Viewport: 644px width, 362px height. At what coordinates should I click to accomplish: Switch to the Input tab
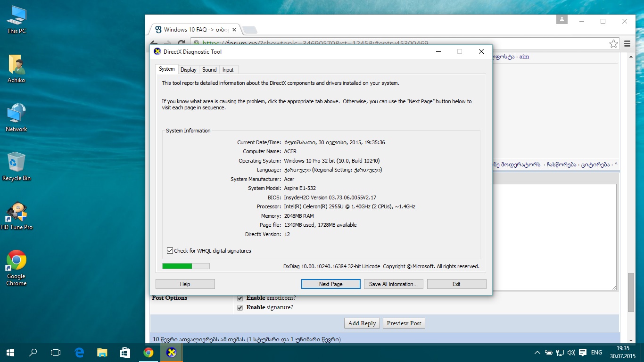coord(228,70)
